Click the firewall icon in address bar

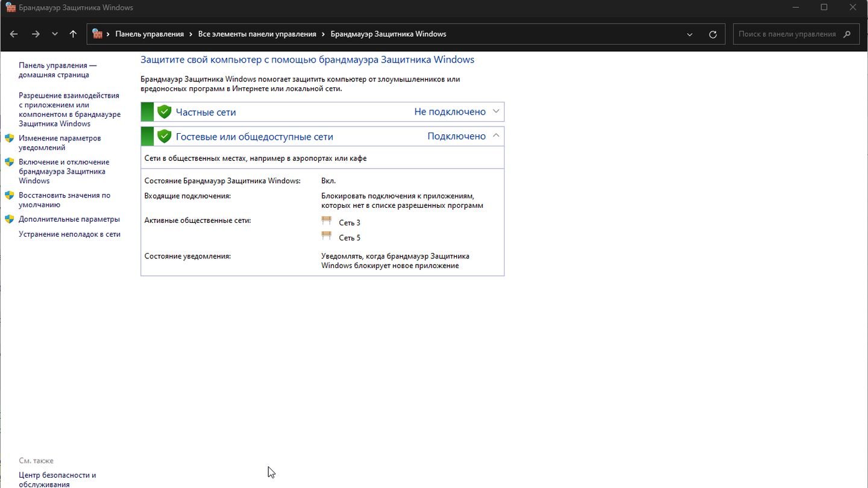tap(97, 34)
